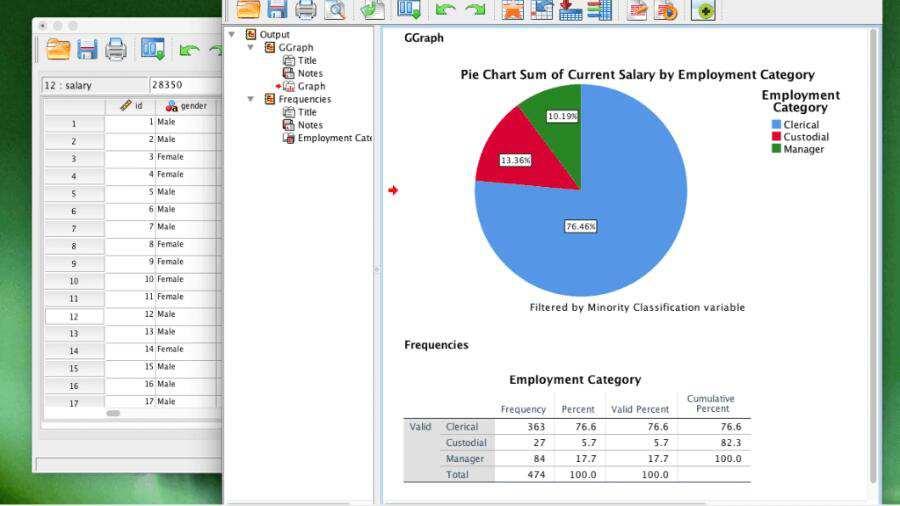This screenshot has width=900, height=506.
Task: Collapse the Output root node in the outline
Action: pyautogui.click(x=233, y=34)
